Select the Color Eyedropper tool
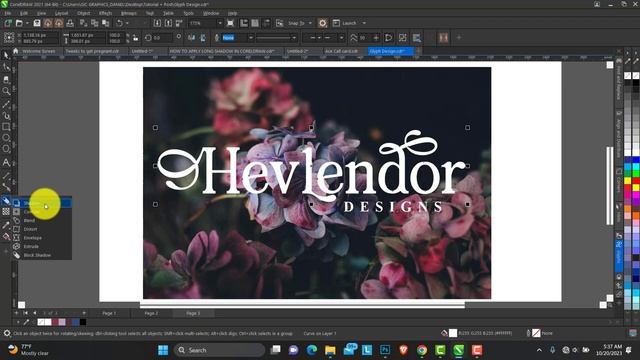 click(x=6, y=224)
